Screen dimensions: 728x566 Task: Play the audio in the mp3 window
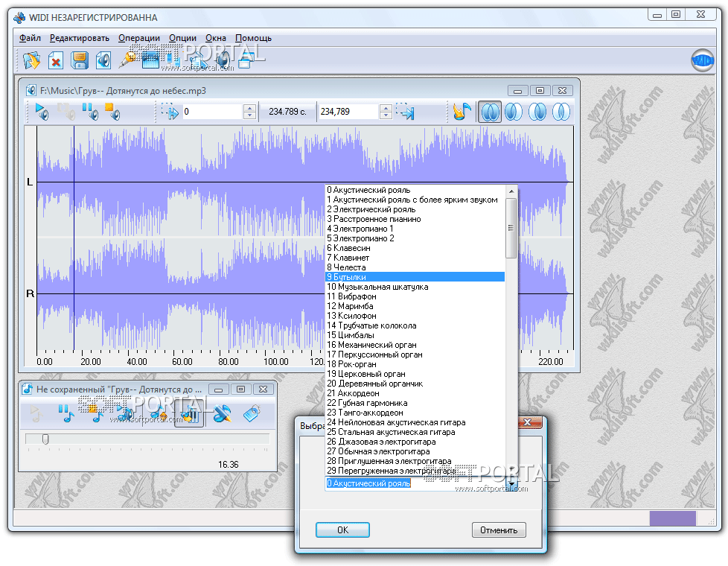coord(42,112)
